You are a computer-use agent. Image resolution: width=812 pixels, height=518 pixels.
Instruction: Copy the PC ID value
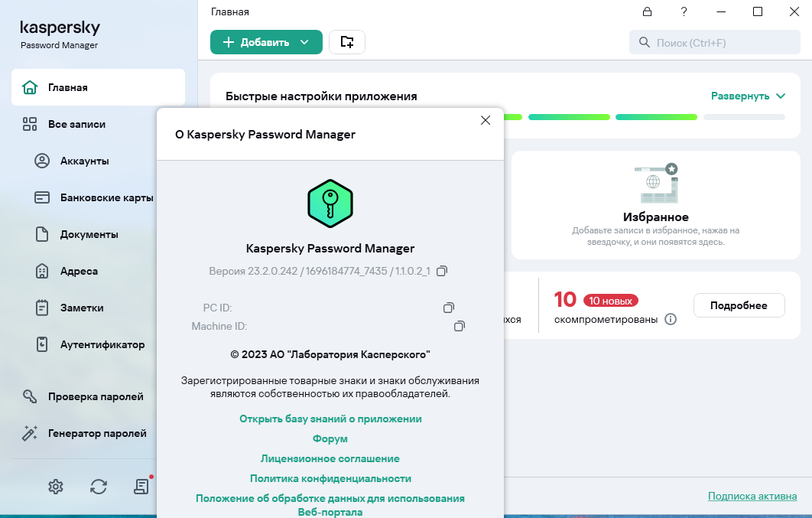[x=449, y=308]
